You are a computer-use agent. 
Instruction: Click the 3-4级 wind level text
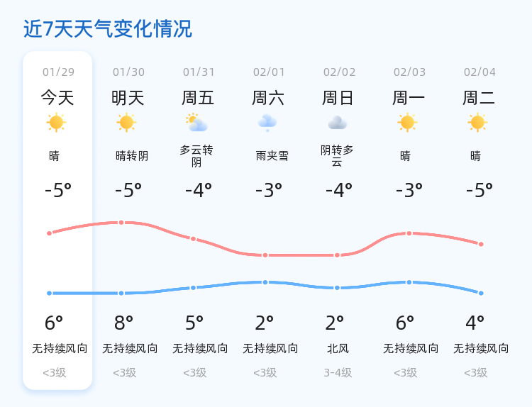click(x=338, y=373)
